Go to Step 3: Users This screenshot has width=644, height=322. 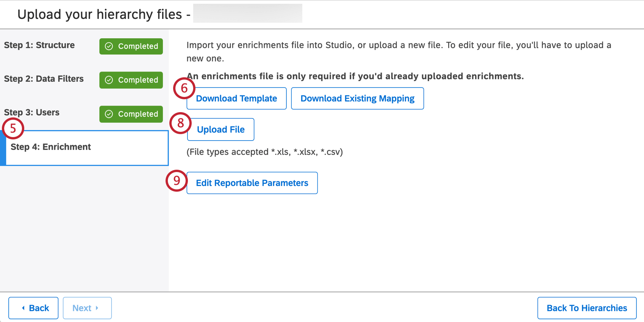tap(32, 113)
